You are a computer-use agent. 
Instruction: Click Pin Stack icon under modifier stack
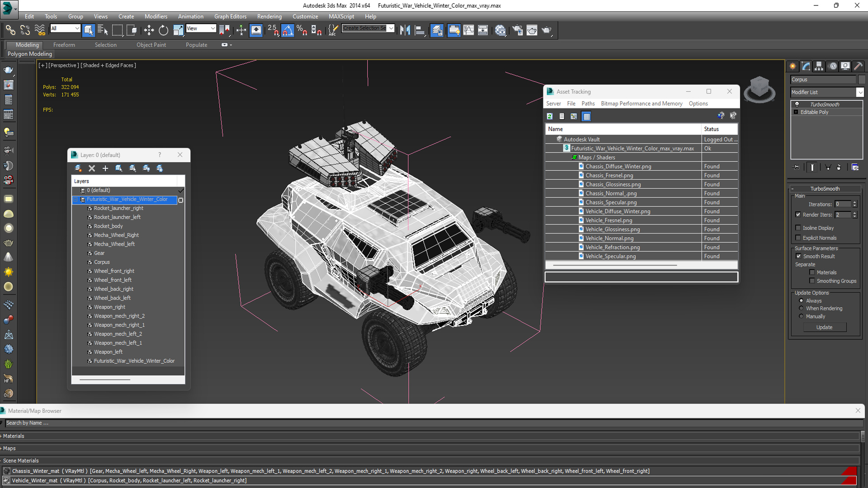click(797, 167)
